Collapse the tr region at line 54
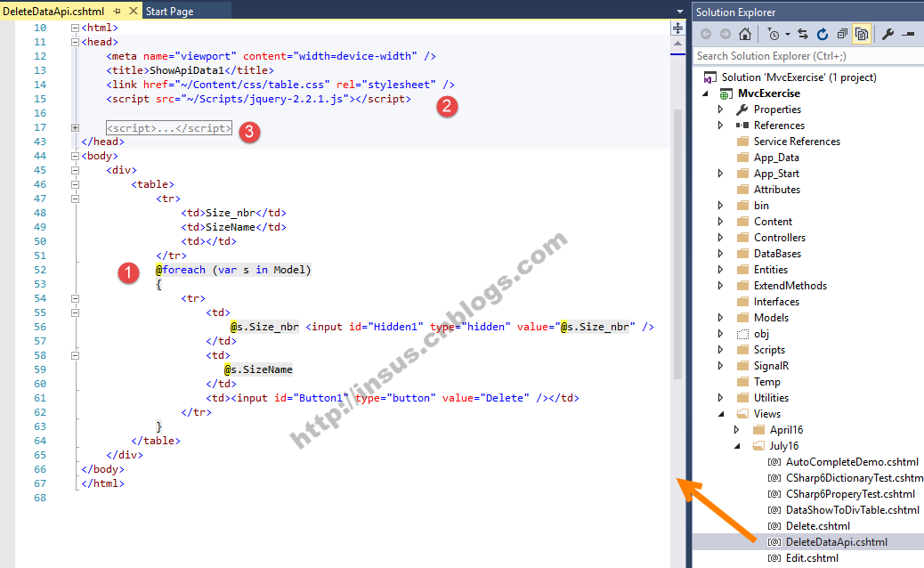The height and width of the screenshot is (568, 924). [75, 299]
